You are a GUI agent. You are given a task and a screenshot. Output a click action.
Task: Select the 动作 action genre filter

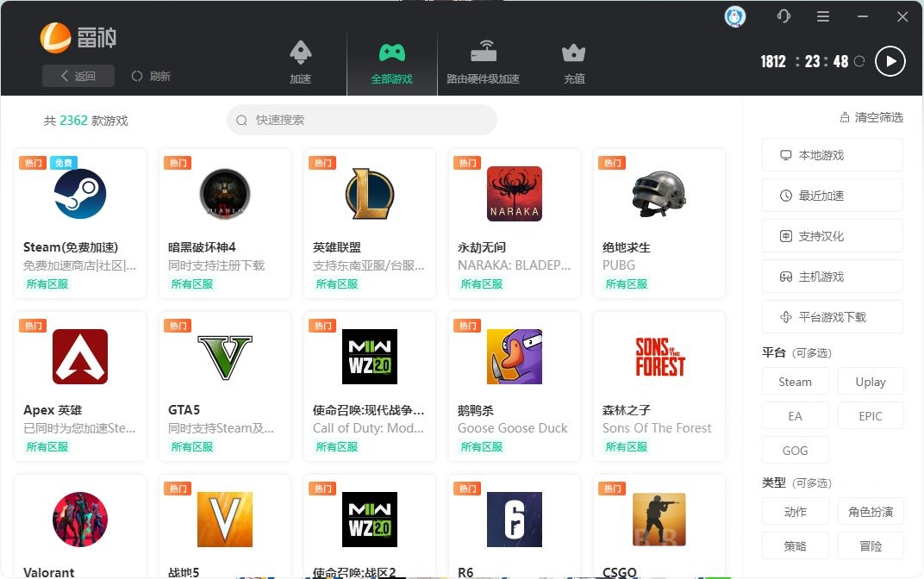coord(795,511)
